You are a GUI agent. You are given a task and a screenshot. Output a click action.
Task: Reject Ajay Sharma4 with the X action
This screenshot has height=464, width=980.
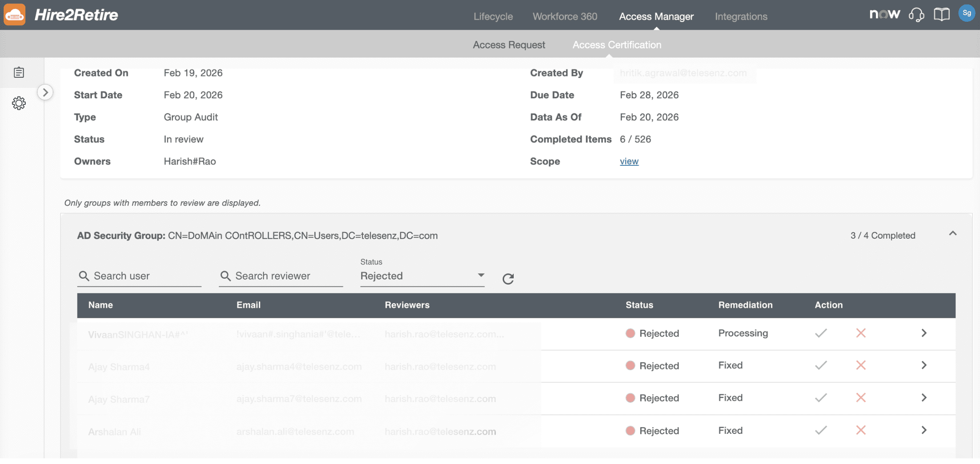861,365
